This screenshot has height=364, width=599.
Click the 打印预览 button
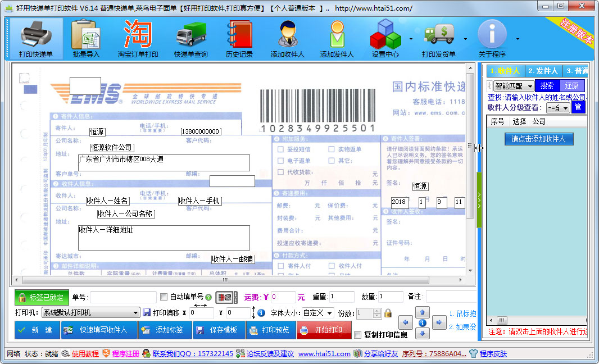point(271,330)
